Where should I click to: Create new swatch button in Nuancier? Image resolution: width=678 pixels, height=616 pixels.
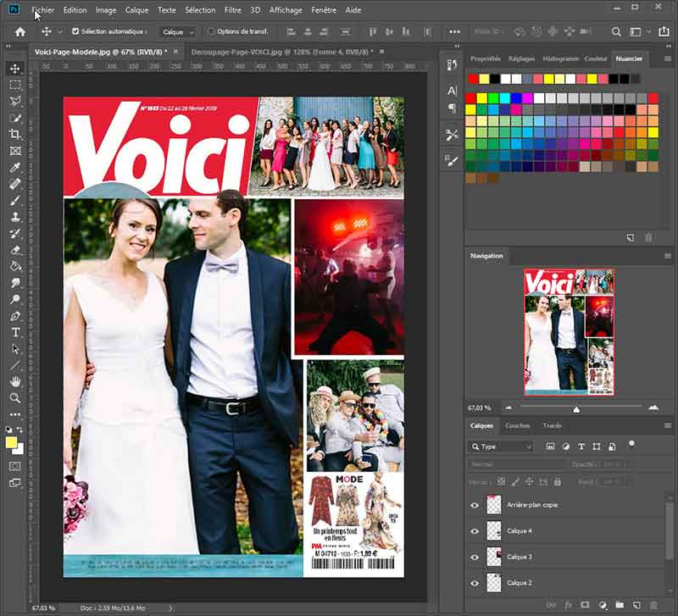tap(631, 238)
